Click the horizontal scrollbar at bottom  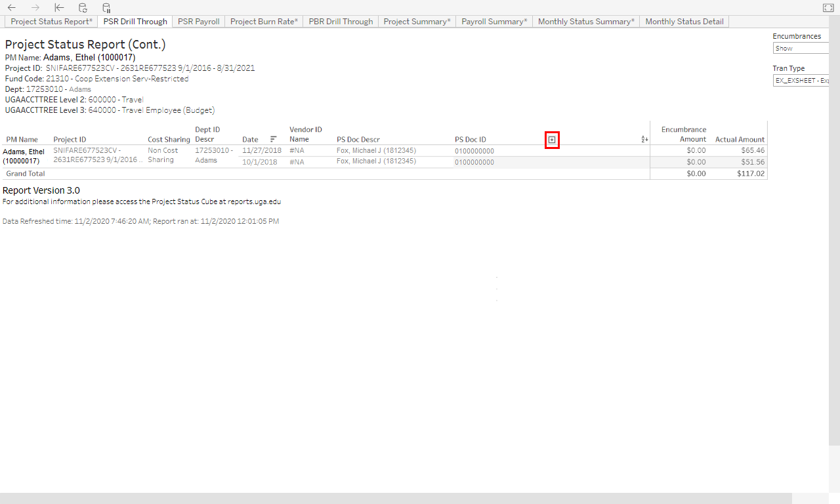point(396,498)
